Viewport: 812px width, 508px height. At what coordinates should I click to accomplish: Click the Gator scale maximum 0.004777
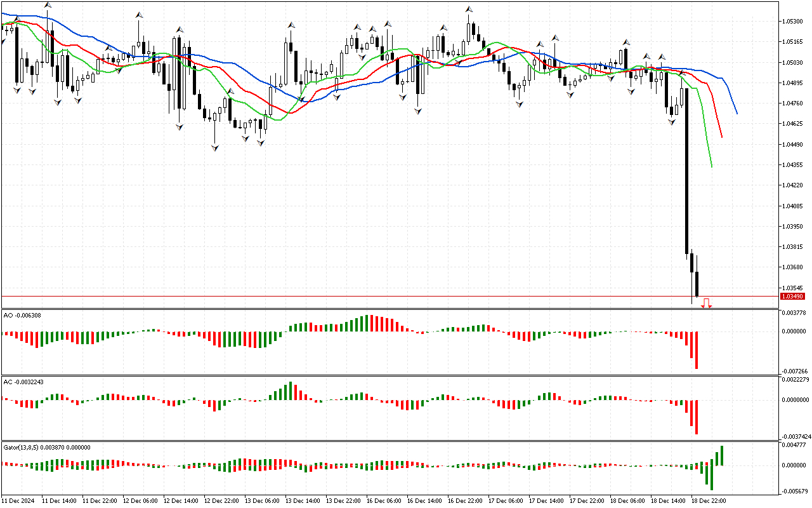(x=795, y=445)
